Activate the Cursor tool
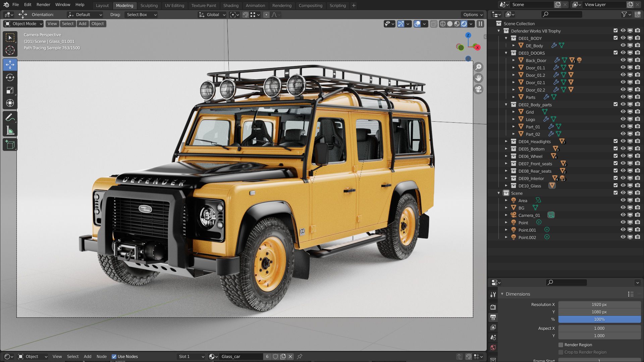The height and width of the screenshot is (362, 644). (x=10, y=51)
